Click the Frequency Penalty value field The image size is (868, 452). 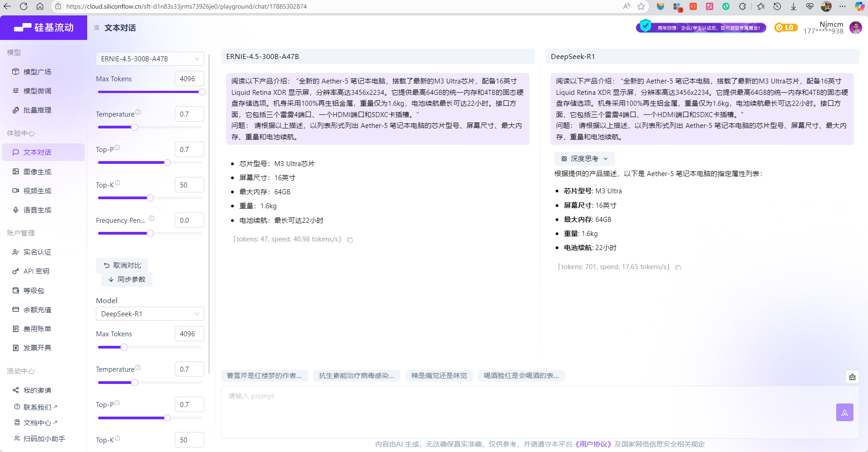point(189,220)
